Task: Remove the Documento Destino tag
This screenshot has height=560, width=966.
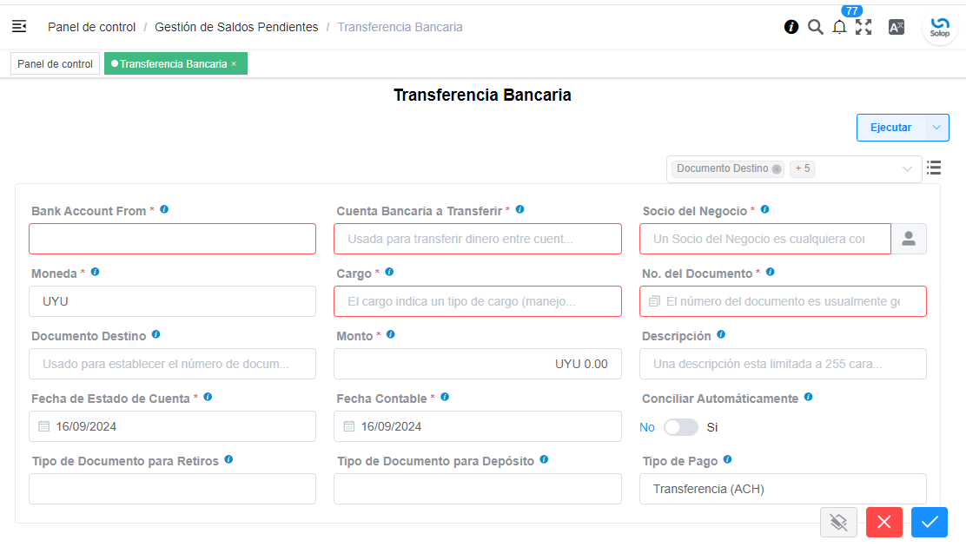Action: 777,168
